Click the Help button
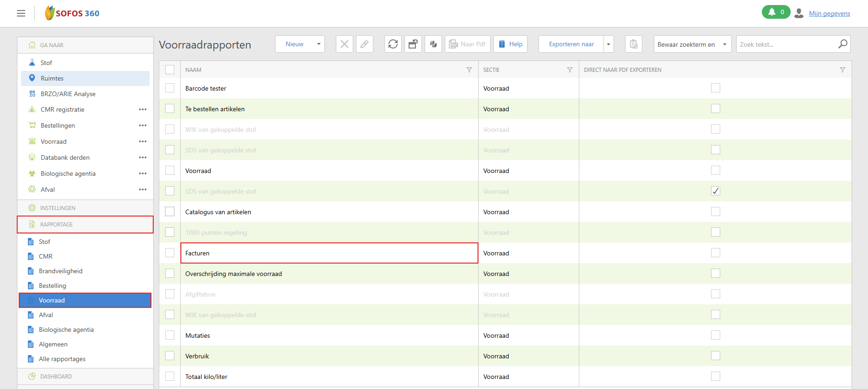868x389 pixels. coord(510,44)
